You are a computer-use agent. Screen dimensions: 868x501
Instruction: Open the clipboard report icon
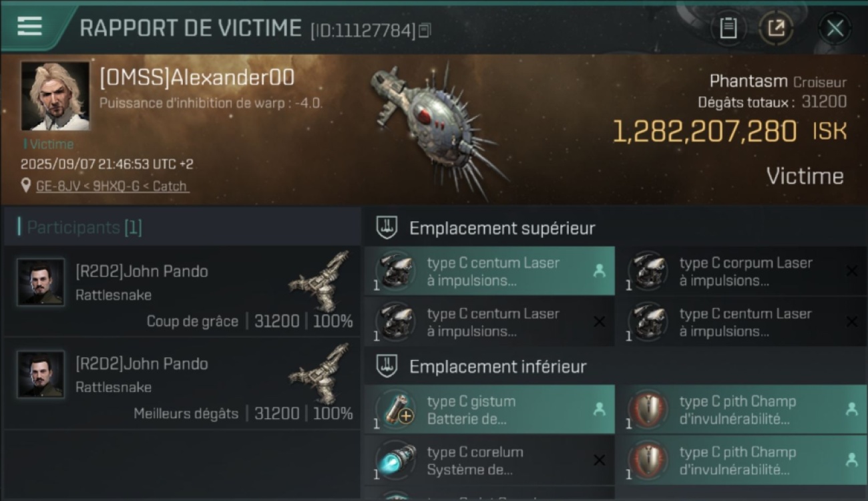728,29
